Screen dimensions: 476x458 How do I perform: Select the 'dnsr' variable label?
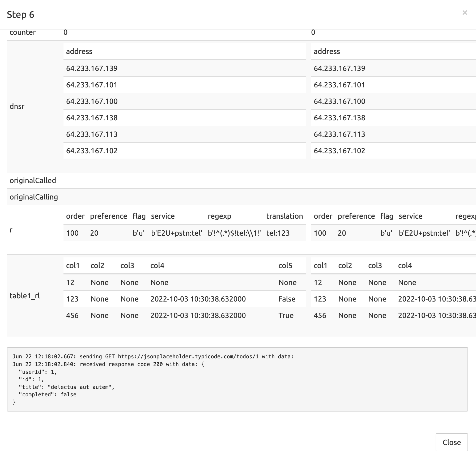[17, 106]
